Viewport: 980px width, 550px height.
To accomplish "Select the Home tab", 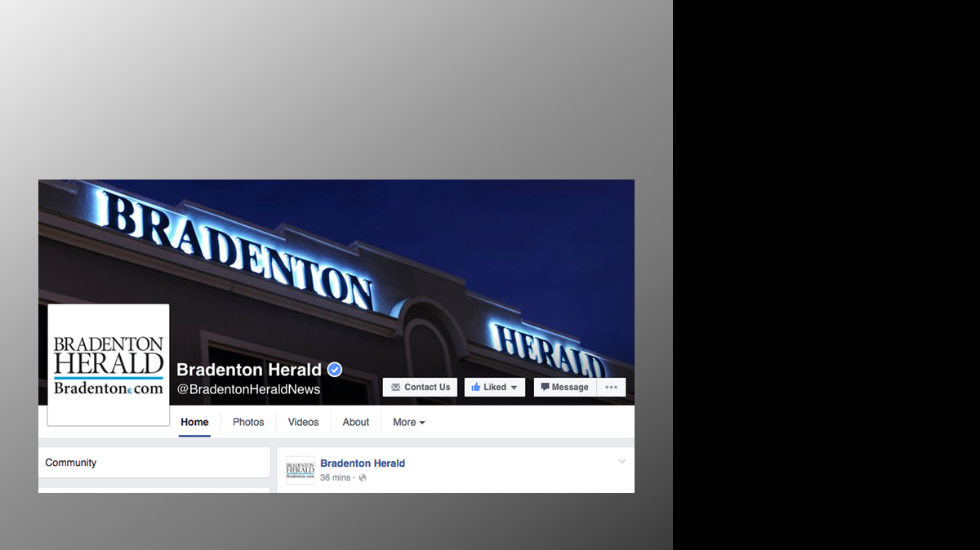I will point(194,422).
